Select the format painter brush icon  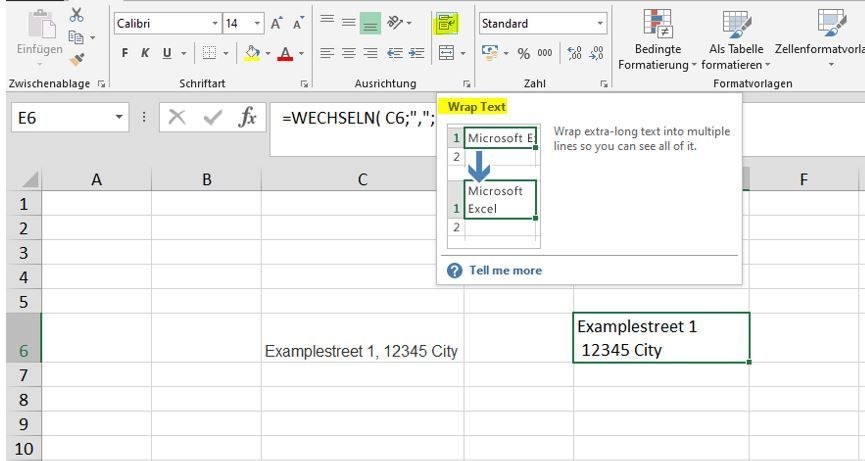77,59
